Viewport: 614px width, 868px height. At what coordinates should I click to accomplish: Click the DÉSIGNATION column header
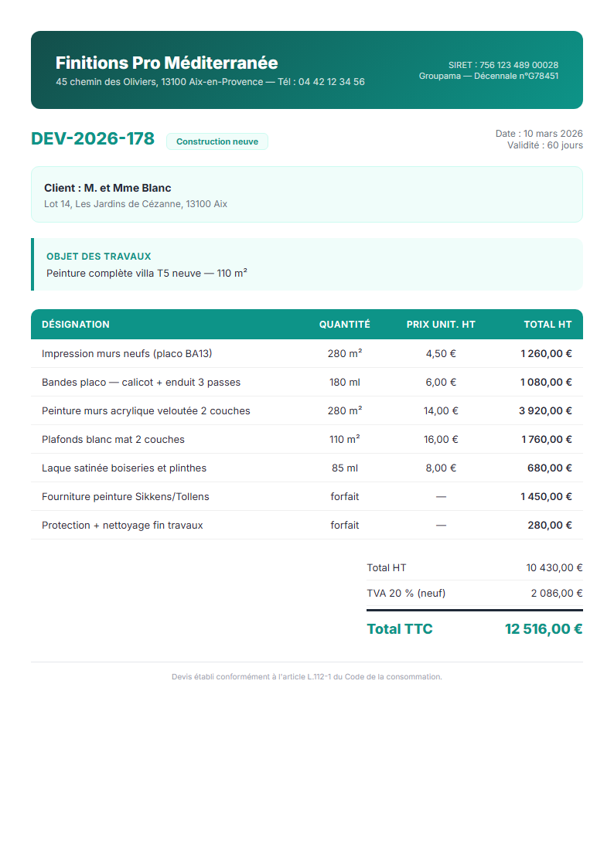[76, 325]
